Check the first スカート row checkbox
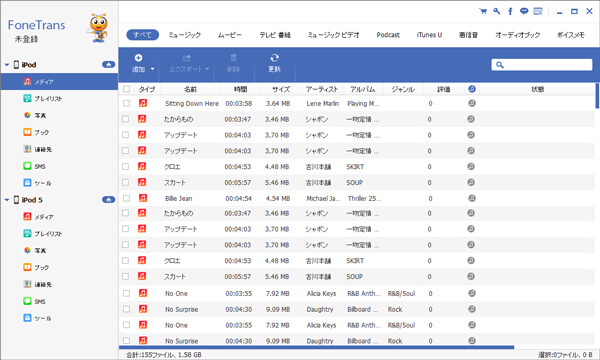 coord(126,182)
